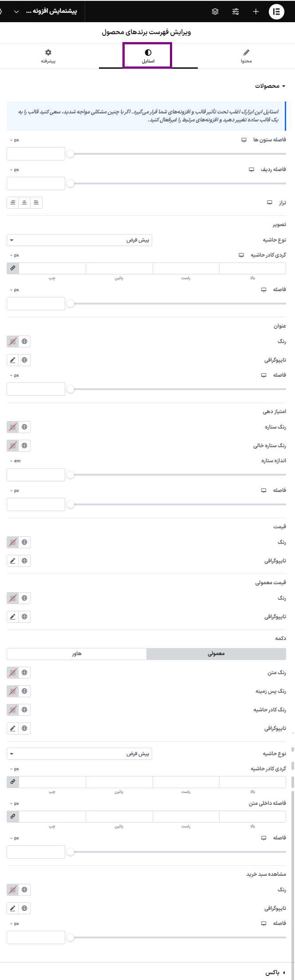This screenshot has width=295, height=980.
Task: Switch to the هاور state tab
Action: (x=77, y=653)
